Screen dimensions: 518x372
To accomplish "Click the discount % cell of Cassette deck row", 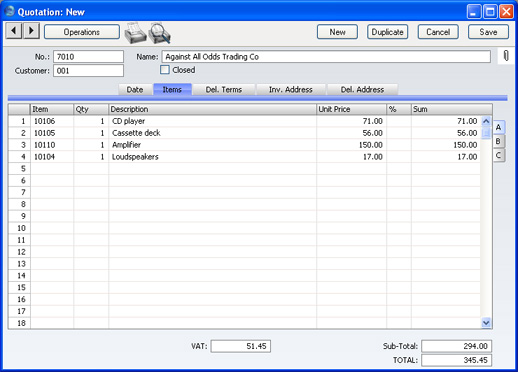I will click(x=399, y=133).
